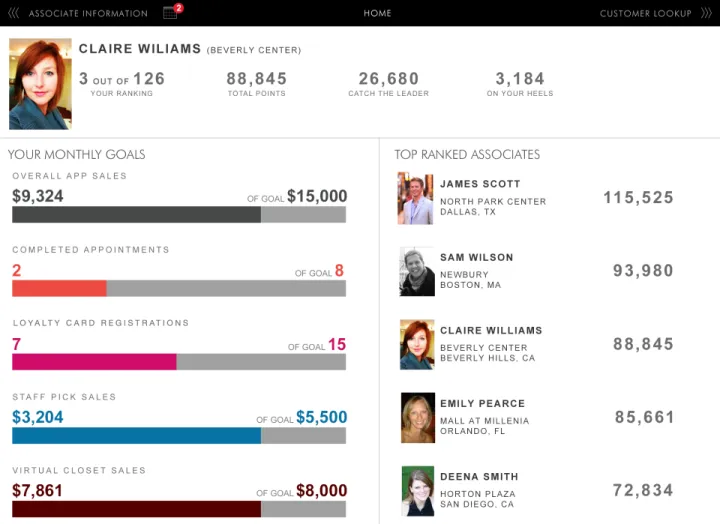Open James Scott's name in top ranked
This screenshot has width=720, height=524.
480,184
